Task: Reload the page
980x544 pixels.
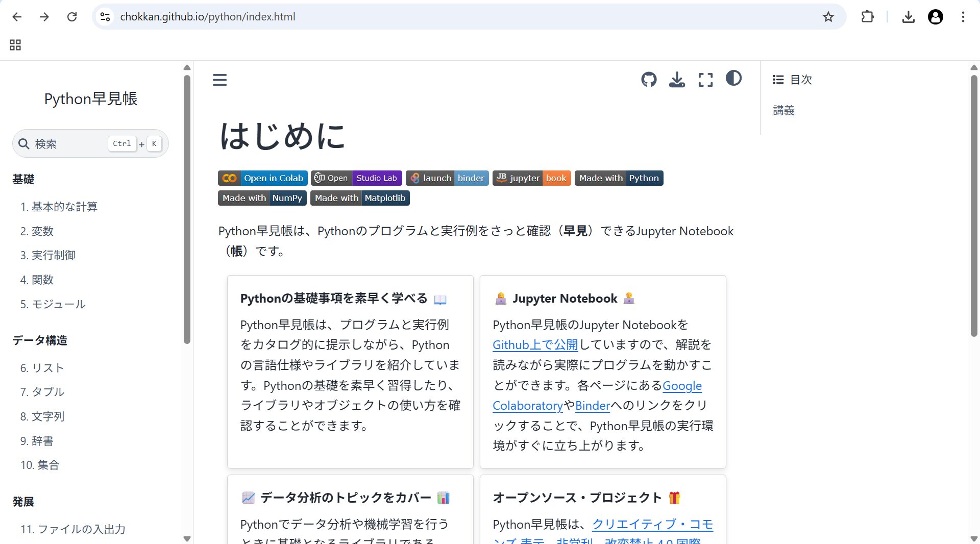Action: [72, 17]
